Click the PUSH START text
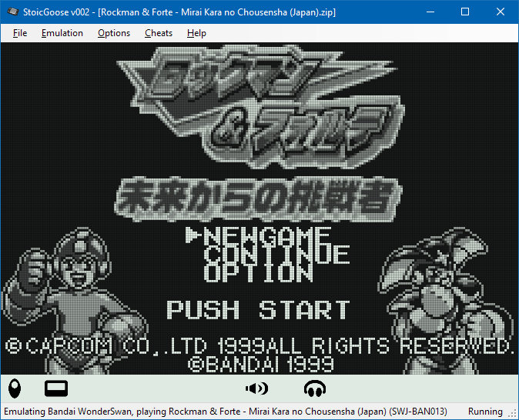This screenshot has width=519, height=420. [258, 310]
